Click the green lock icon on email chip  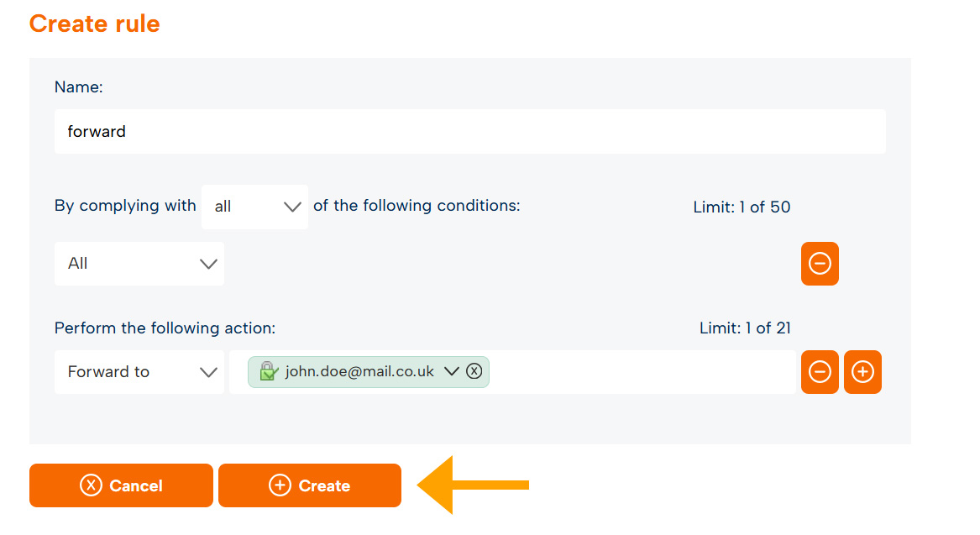pyautogui.click(x=268, y=371)
